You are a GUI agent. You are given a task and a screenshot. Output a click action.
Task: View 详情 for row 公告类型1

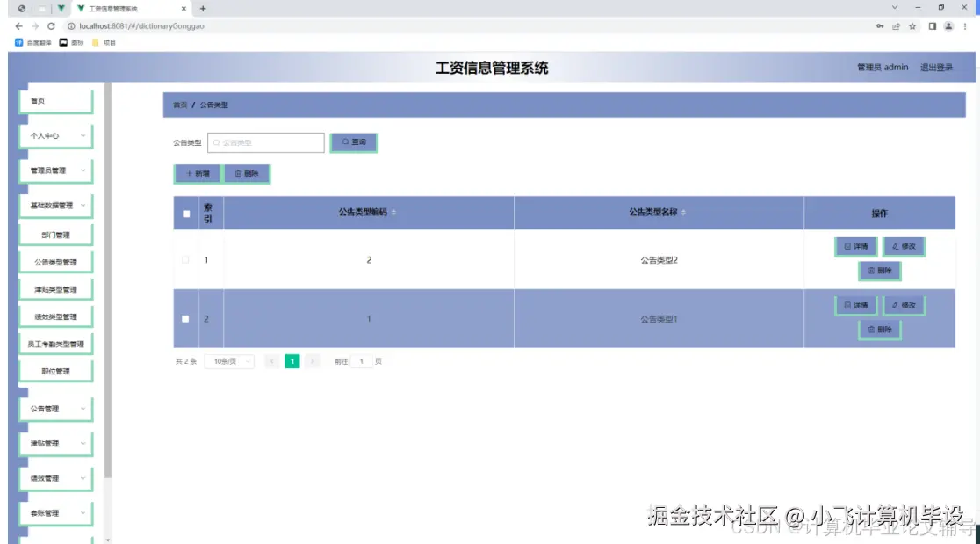855,305
